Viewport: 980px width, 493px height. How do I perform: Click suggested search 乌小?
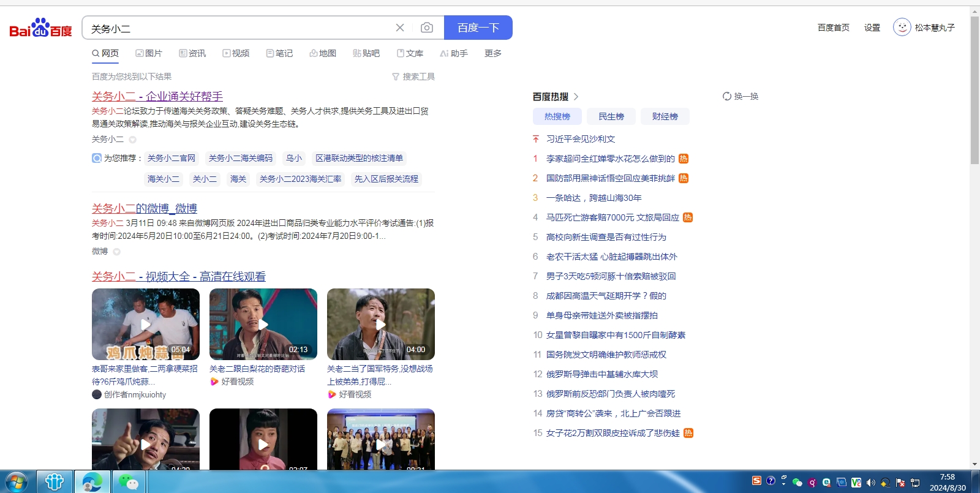294,158
